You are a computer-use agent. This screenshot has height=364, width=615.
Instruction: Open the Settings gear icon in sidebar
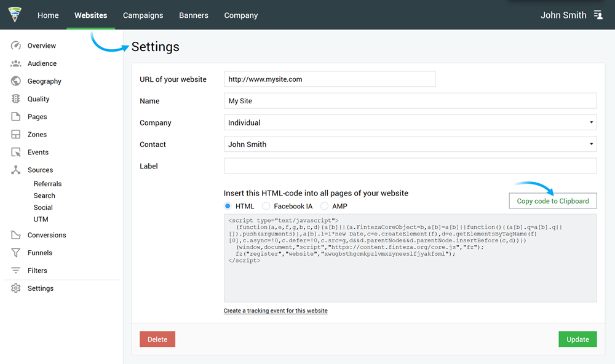(16, 288)
